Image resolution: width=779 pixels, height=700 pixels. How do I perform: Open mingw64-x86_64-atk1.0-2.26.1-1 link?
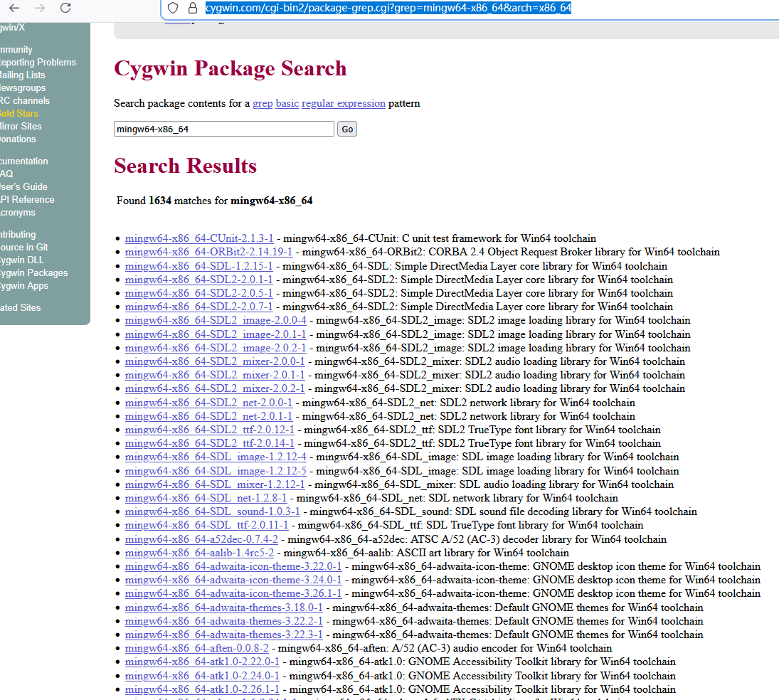[x=202, y=689]
